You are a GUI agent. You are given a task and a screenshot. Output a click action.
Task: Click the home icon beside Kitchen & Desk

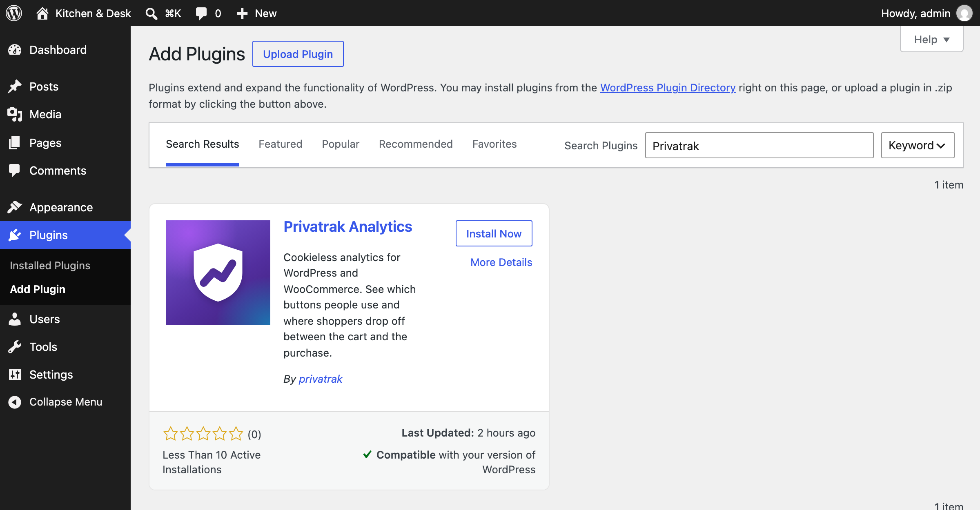pos(42,13)
